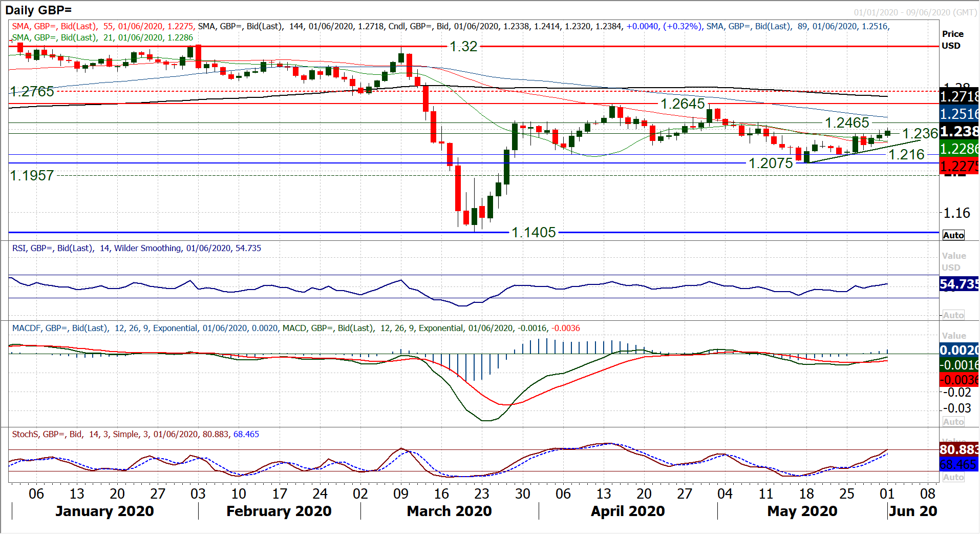Click the 1.2645 resistance level label
Viewport: 980px width, 534px height.
683,104
